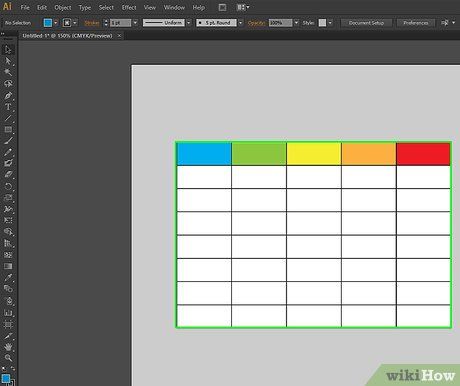Select the Eyedropper tool
This screenshot has height=386, width=460.
8,278
